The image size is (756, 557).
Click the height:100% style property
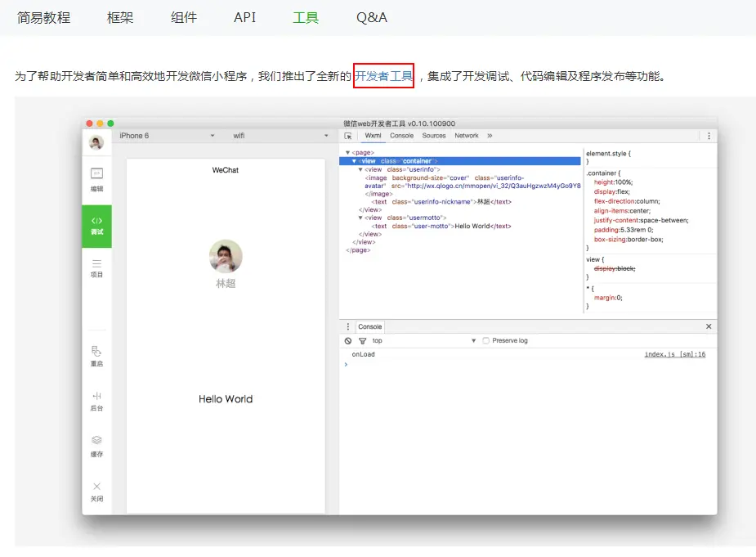point(613,182)
